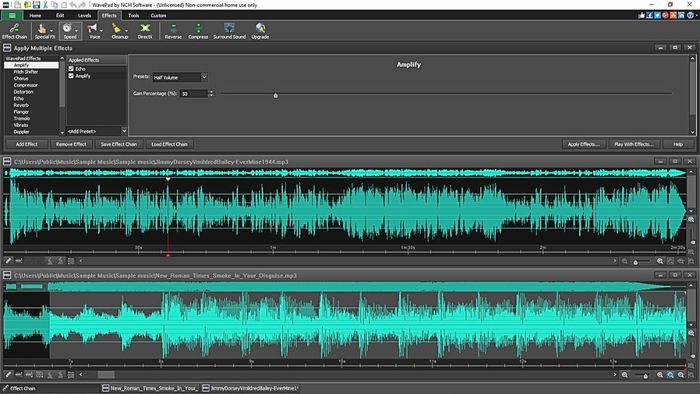Open the Effect Chain tool in toolbar
The height and width of the screenshot is (394, 700).
[14, 31]
